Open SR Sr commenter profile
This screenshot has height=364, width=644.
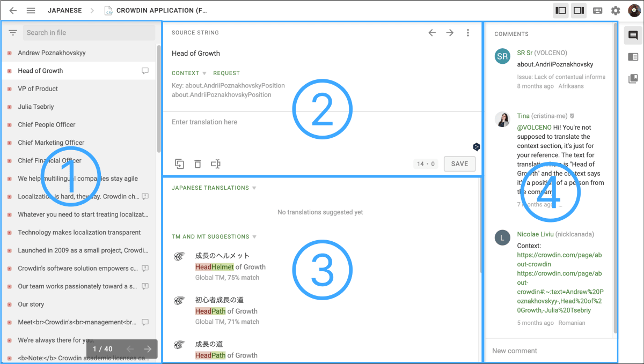(525, 53)
